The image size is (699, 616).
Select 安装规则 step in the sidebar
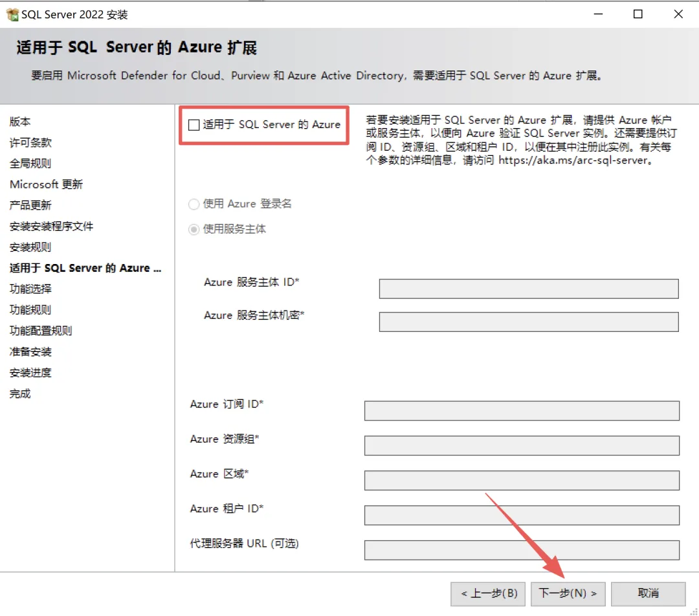click(30, 247)
